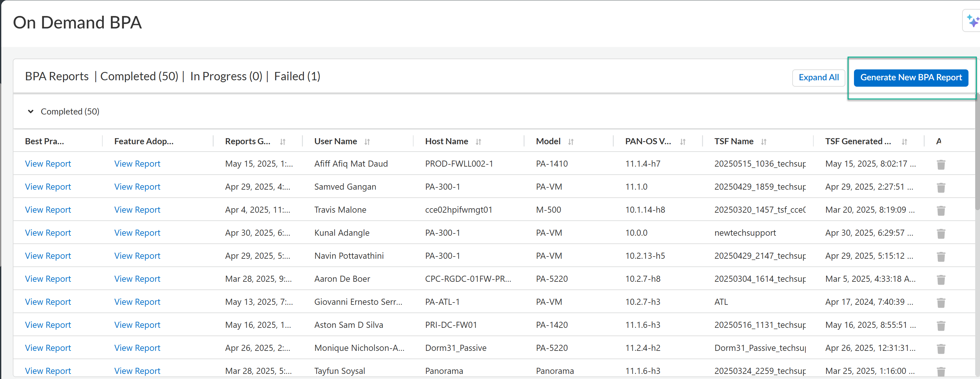This screenshot has width=980, height=379.
Task: Sort by the PAN-OS Version column icon
Action: pyautogui.click(x=683, y=142)
